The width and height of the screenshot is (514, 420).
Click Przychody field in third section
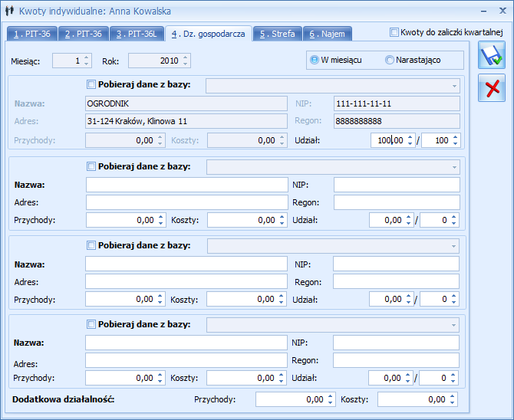click(125, 299)
